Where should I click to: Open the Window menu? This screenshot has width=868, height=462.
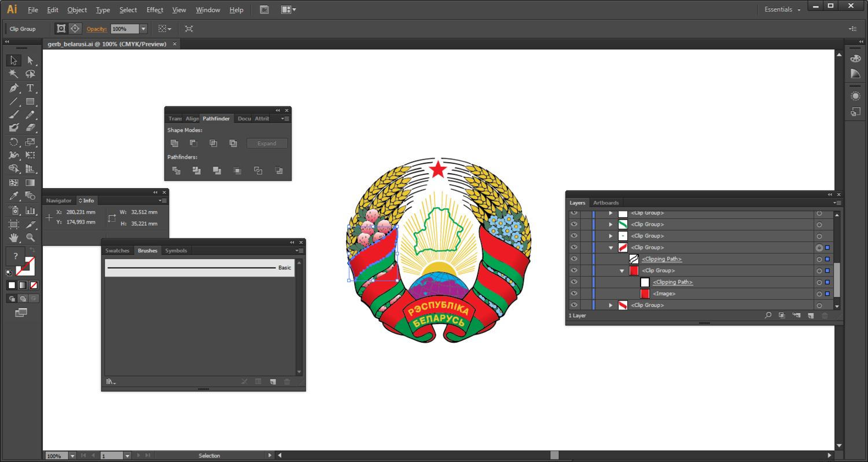pos(208,10)
